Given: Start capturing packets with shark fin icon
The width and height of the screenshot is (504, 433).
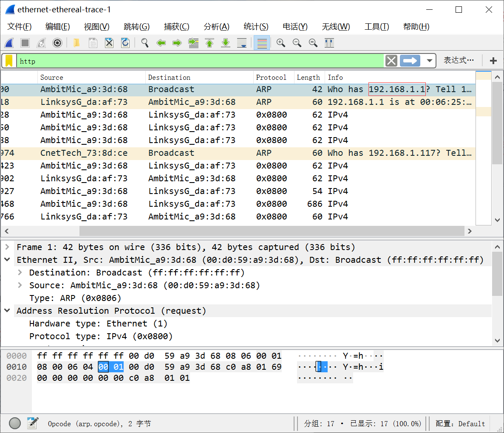Looking at the screenshot, I should [x=9, y=43].
